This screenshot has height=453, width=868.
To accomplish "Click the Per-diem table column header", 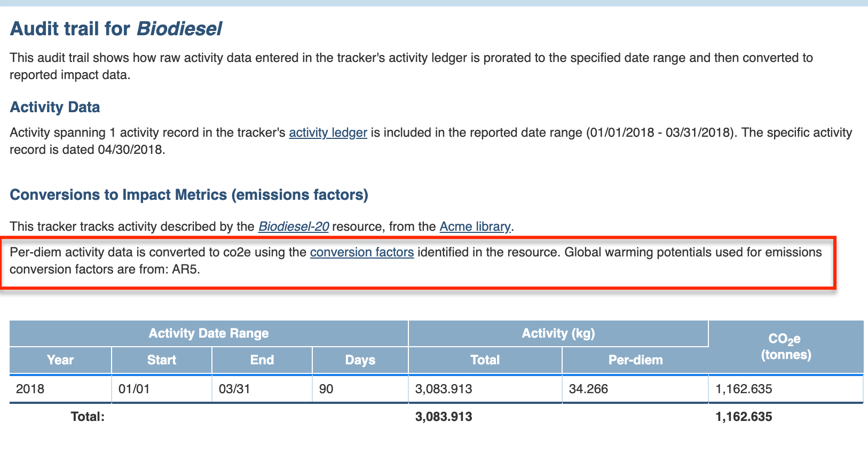I will 635,360.
